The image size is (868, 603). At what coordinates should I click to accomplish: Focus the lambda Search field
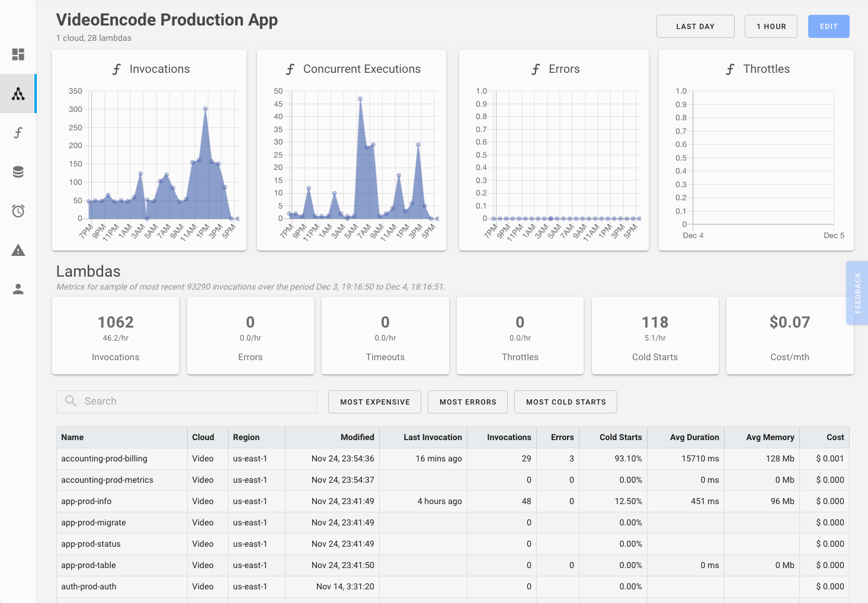pos(187,401)
